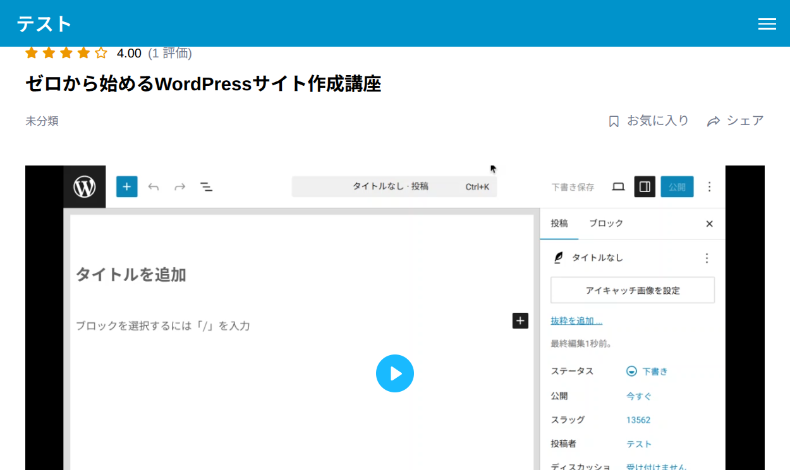Open the 公開 今すぐ date setting

point(638,396)
